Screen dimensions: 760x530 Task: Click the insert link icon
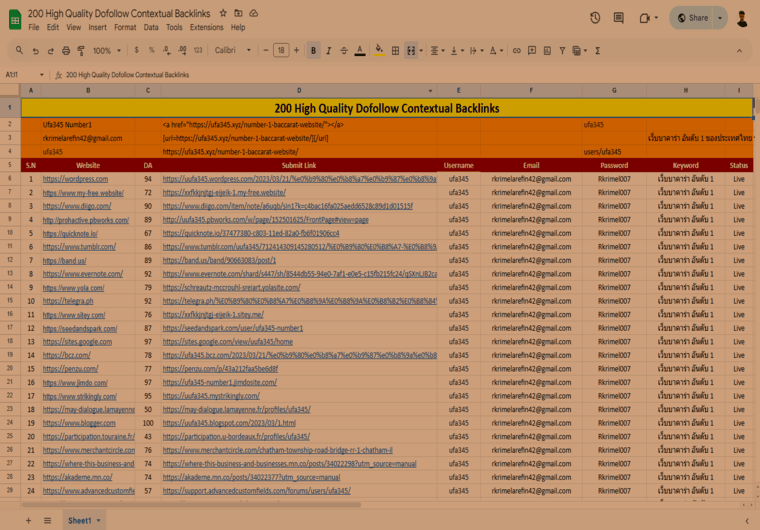(x=516, y=50)
